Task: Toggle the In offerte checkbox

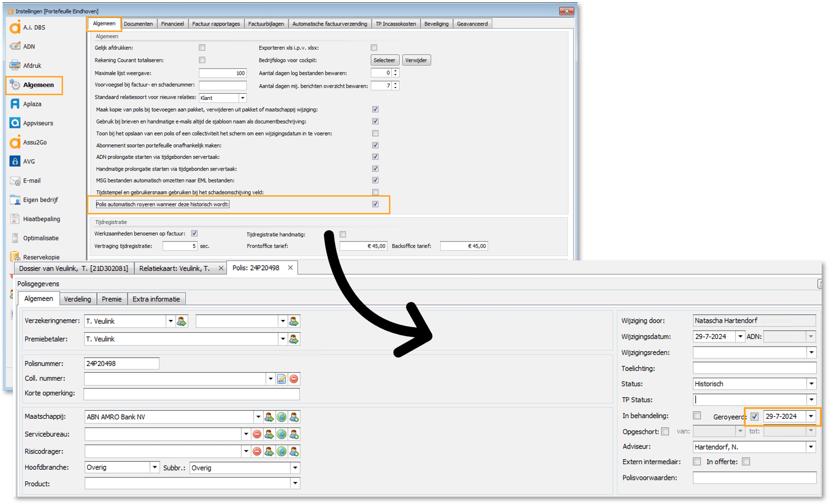Action: point(746,462)
